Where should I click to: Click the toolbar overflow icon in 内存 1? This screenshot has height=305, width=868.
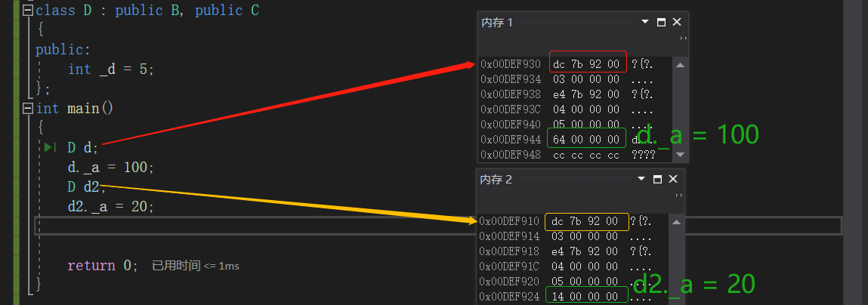coord(683,39)
